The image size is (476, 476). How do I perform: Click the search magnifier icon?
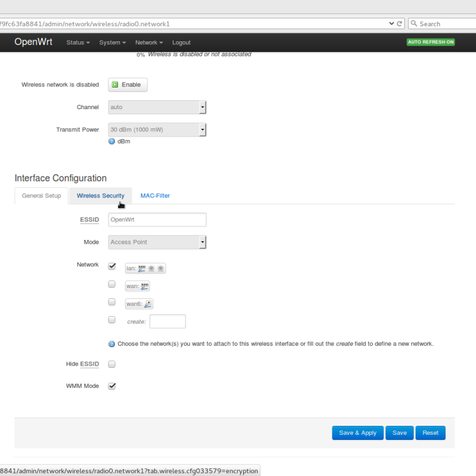414,23
